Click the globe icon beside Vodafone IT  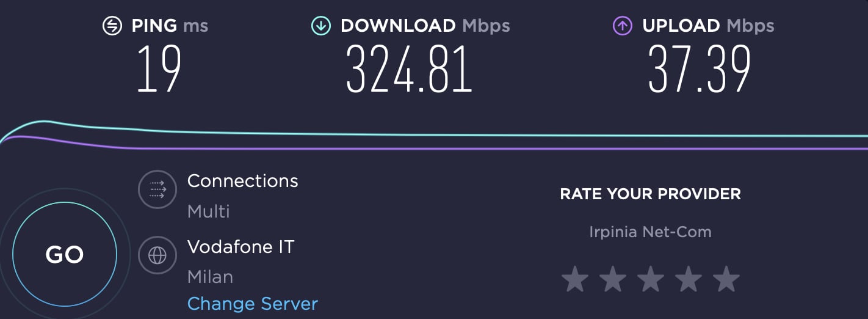[x=157, y=255]
